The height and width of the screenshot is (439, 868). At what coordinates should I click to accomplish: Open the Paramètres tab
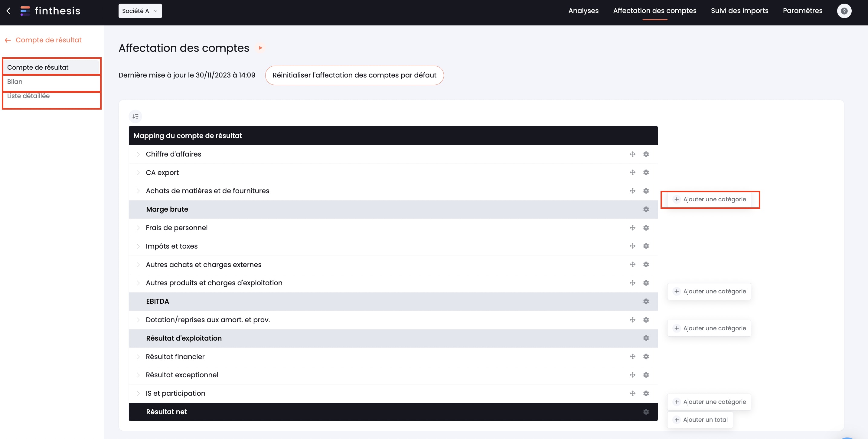802,11
